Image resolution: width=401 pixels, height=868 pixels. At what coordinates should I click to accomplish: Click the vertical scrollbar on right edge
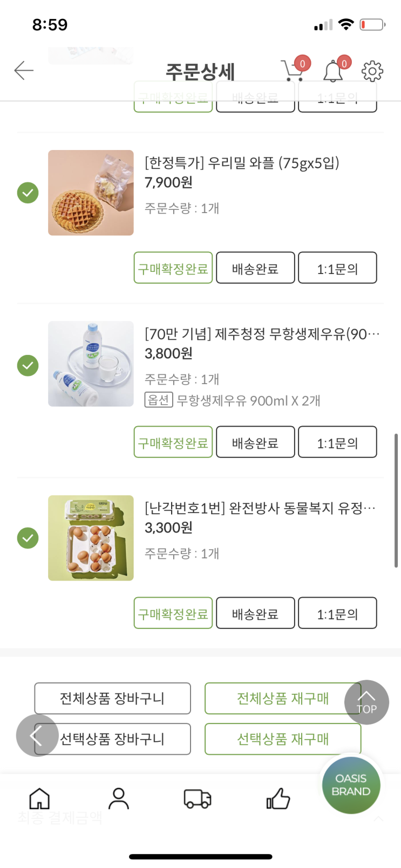(x=396, y=500)
